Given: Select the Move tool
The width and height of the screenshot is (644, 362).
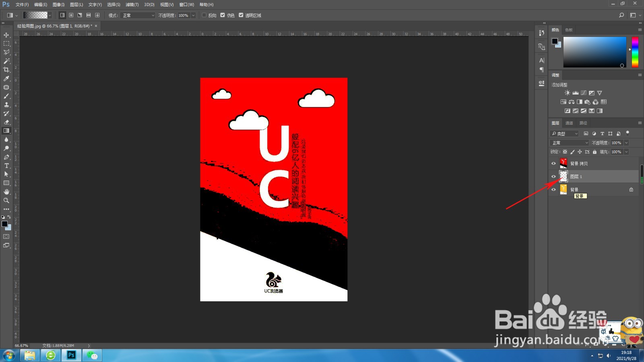Looking at the screenshot, I should (x=6, y=35).
